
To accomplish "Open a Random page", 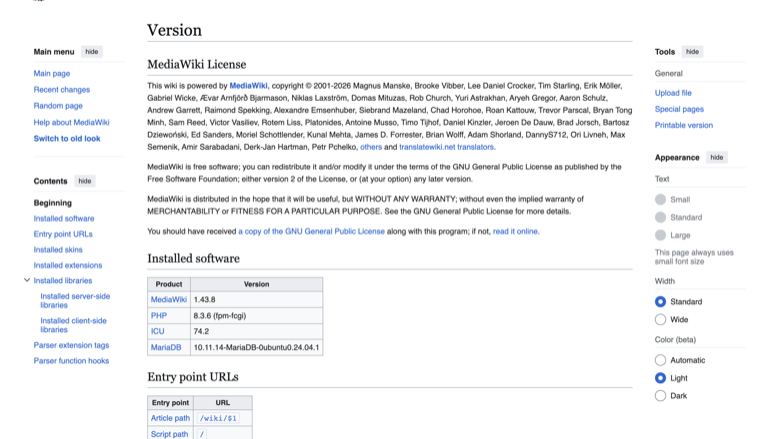I will coord(58,106).
